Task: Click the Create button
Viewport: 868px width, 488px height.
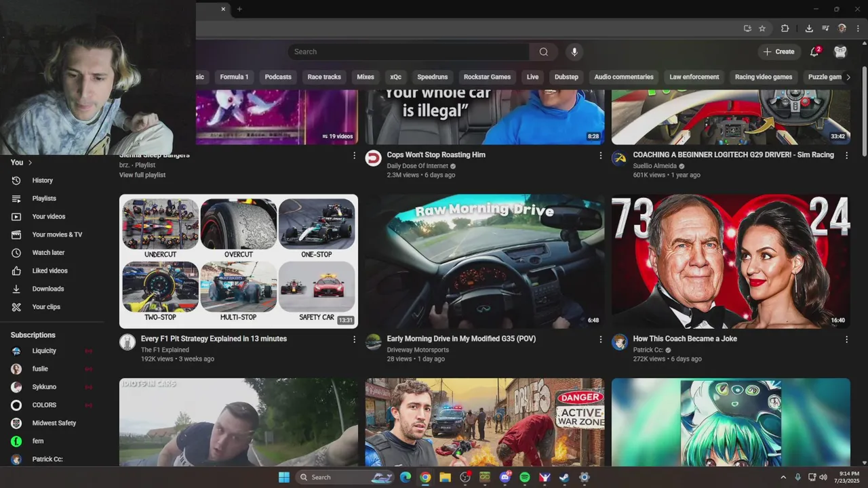Action: (778, 52)
